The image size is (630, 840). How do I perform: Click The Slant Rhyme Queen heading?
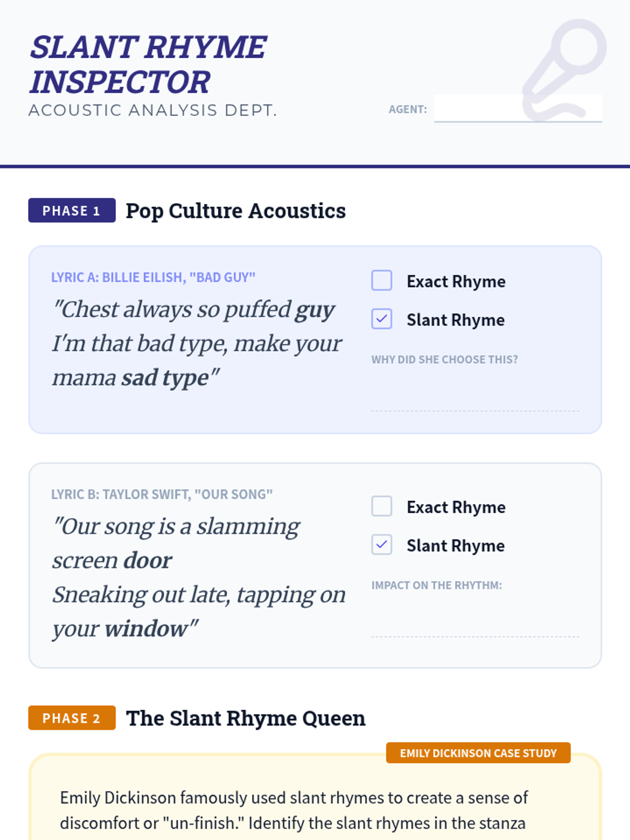(245, 718)
